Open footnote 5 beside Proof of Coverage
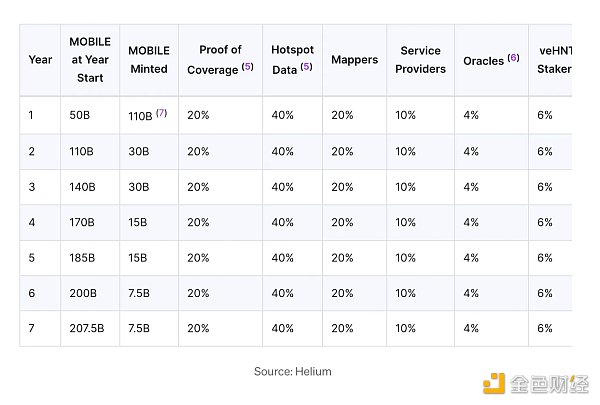Image resolution: width=600 pixels, height=405 pixels. [x=247, y=68]
